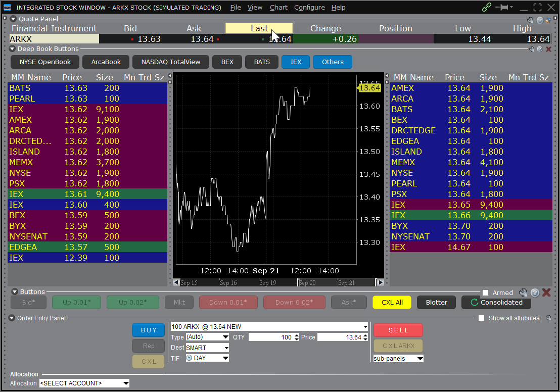Image resolution: width=560 pixels, height=392 pixels.
Task: Open the Order Entry Panel wrench icon
Action: (x=549, y=318)
